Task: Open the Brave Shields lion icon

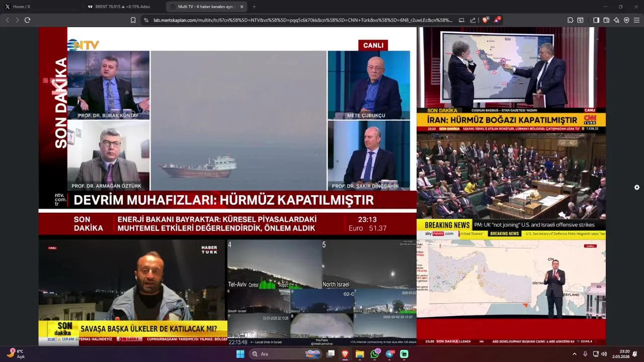Action: (x=485, y=20)
